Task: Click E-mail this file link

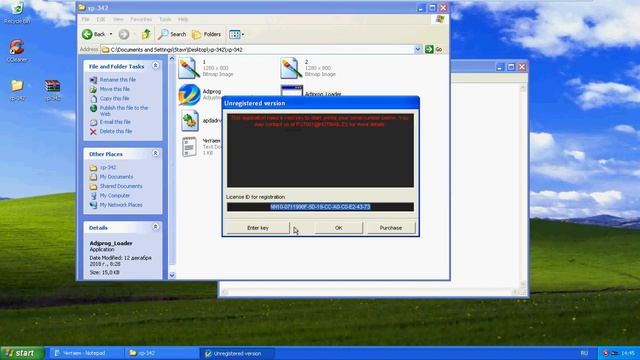Action: pyautogui.click(x=115, y=122)
